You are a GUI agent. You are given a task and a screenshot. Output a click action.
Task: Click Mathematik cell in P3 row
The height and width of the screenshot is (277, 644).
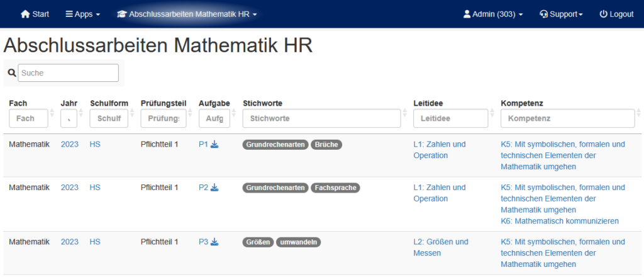[x=29, y=242]
